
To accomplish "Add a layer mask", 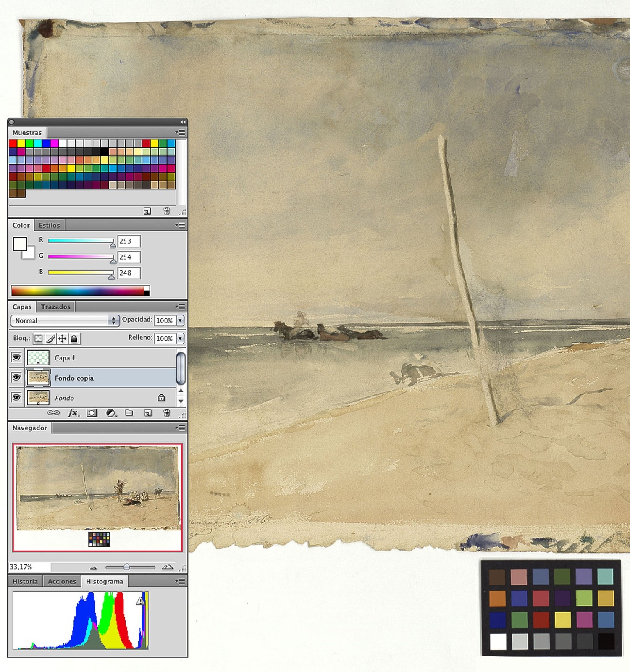I will (92, 413).
